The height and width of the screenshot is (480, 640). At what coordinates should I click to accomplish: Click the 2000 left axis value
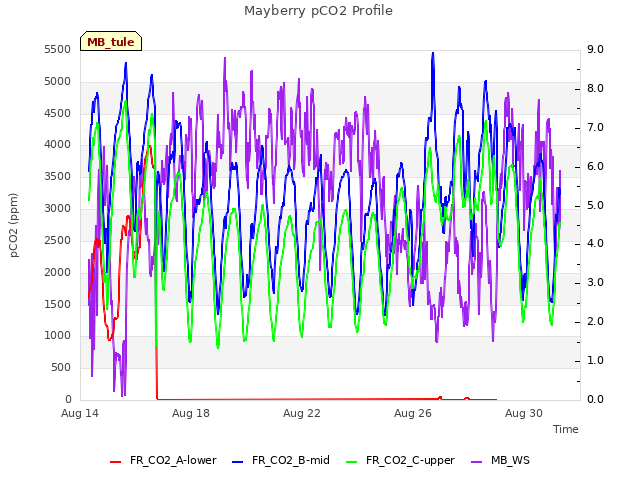[x=58, y=272]
